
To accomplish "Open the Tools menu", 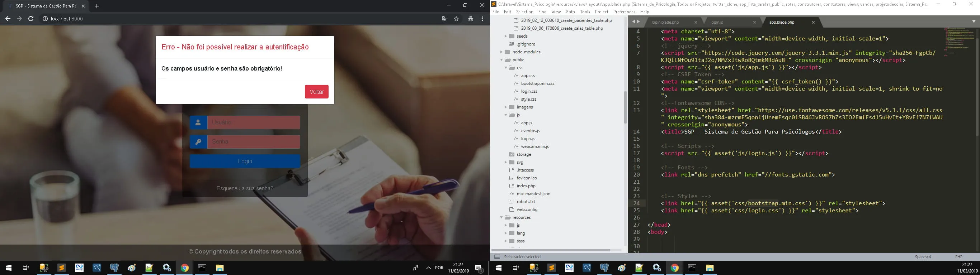I will (x=585, y=12).
